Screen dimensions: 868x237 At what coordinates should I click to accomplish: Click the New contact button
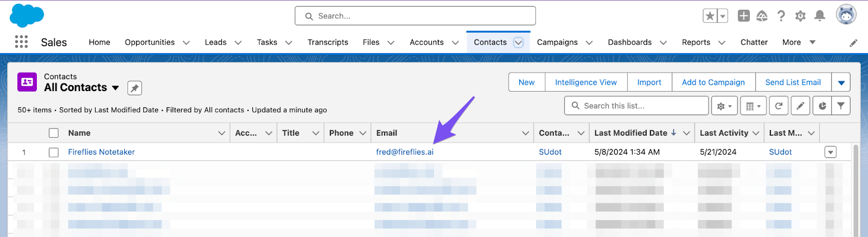click(x=526, y=82)
